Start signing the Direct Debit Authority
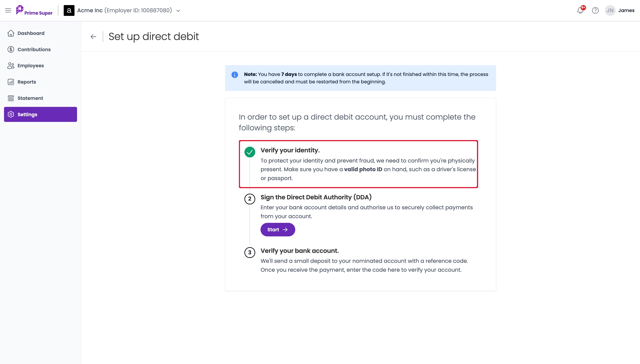This screenshot has width=640, height=364. [277, 229]
